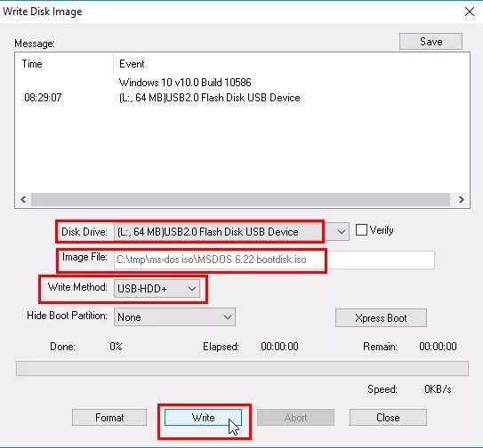Open the Disk Drive dropdown

[x=231, y=231]
